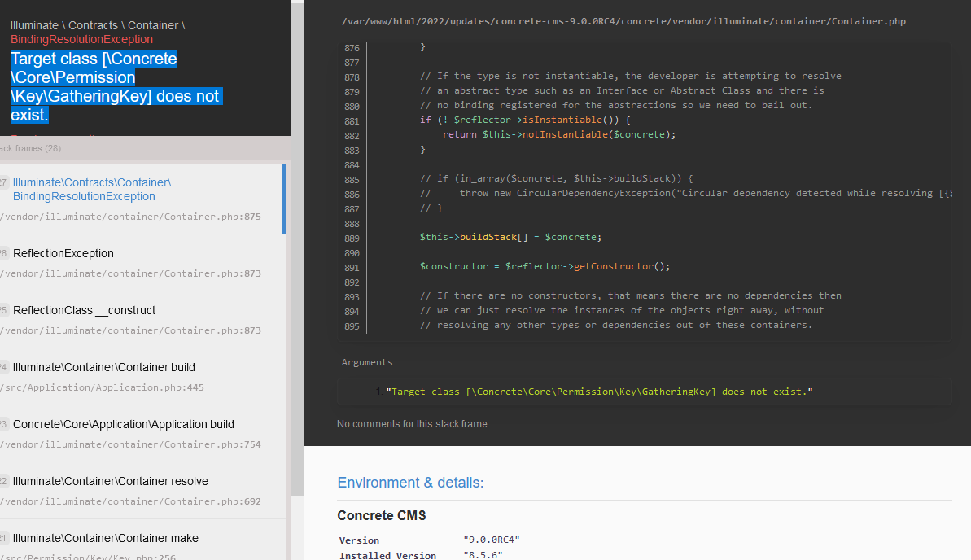Click the Container breadcrumb link

[153, 24]
